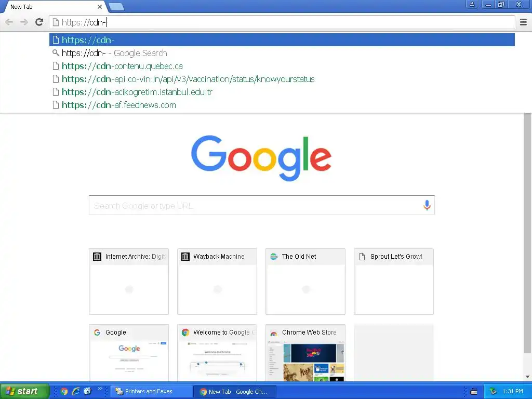The height and width of the screenshot is (399, 532).
Task: Close the New Tab tab
Action: coord(99,7)
